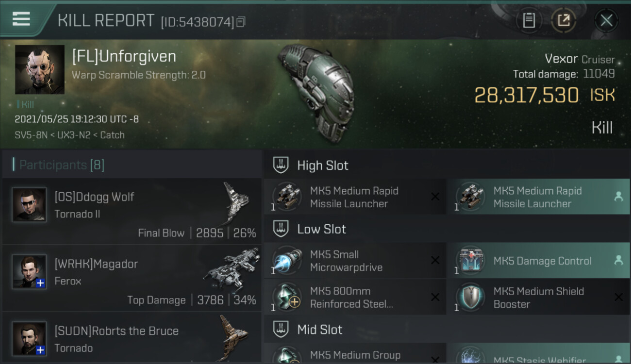
Task: Share the kill report externally
Action: pyautogui.click(x=564, y=20)
